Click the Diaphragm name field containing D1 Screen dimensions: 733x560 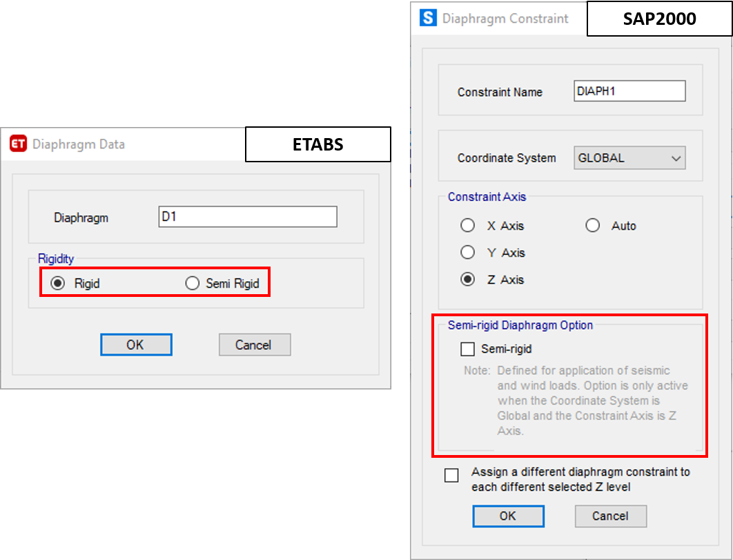248,217
